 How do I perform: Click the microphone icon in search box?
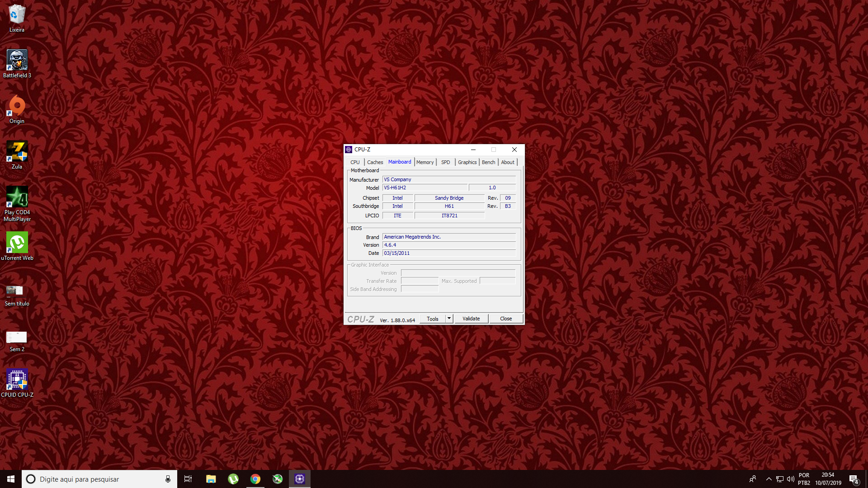coord(168,479)
